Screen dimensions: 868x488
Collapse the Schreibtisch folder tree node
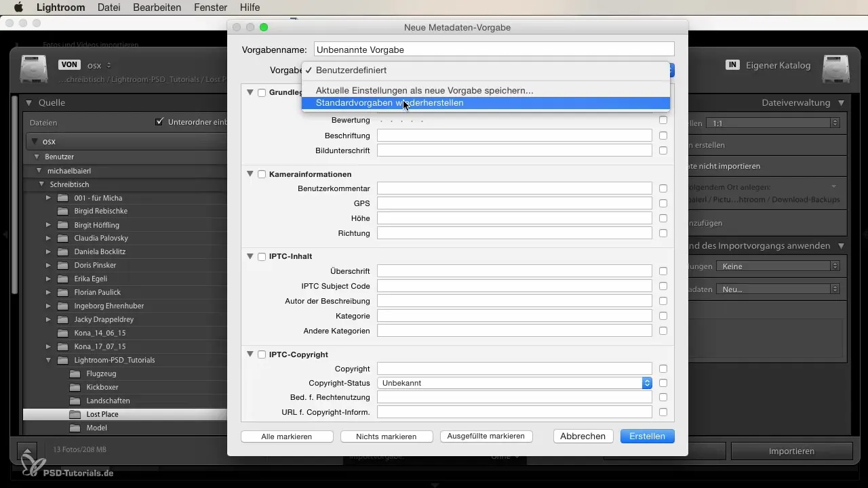pyautogui.click(x=42, y=184)
